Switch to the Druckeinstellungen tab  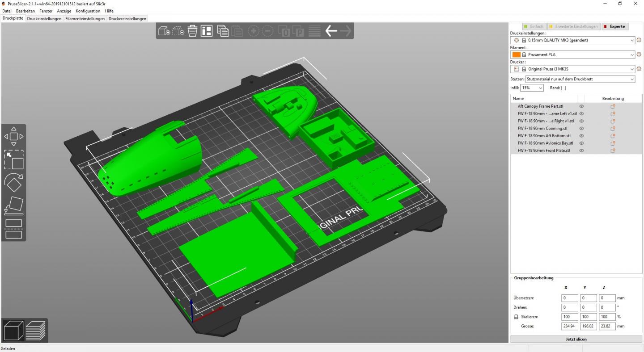pos(44,19)
